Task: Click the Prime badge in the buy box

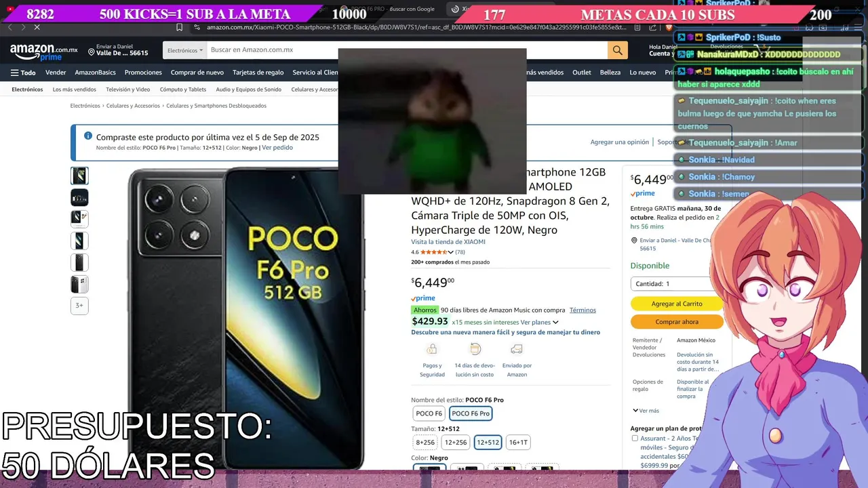Action: tap(643, 194)
